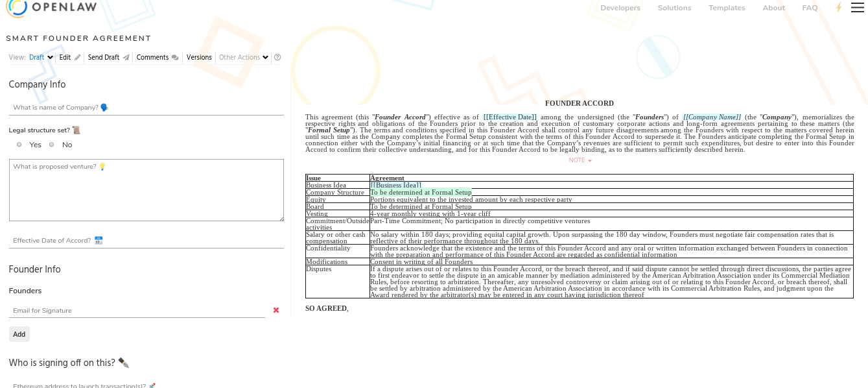
Task: Click the Edit pencil icon
Action: 78,57
